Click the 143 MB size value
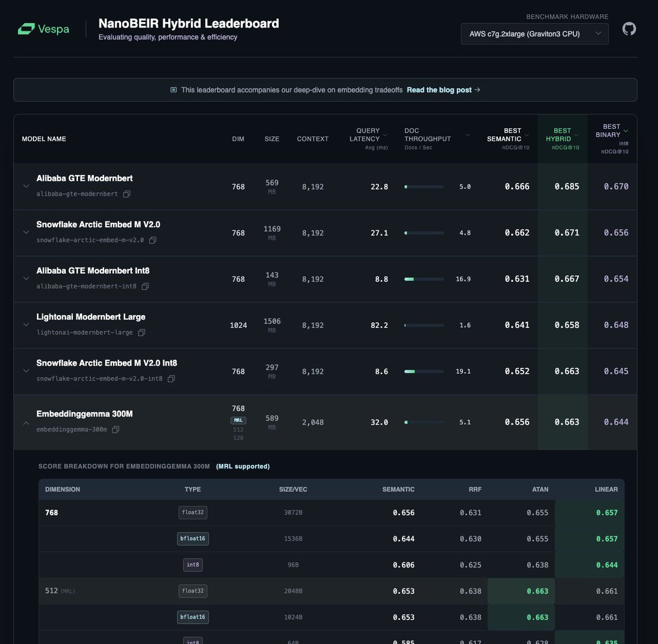 272,279
